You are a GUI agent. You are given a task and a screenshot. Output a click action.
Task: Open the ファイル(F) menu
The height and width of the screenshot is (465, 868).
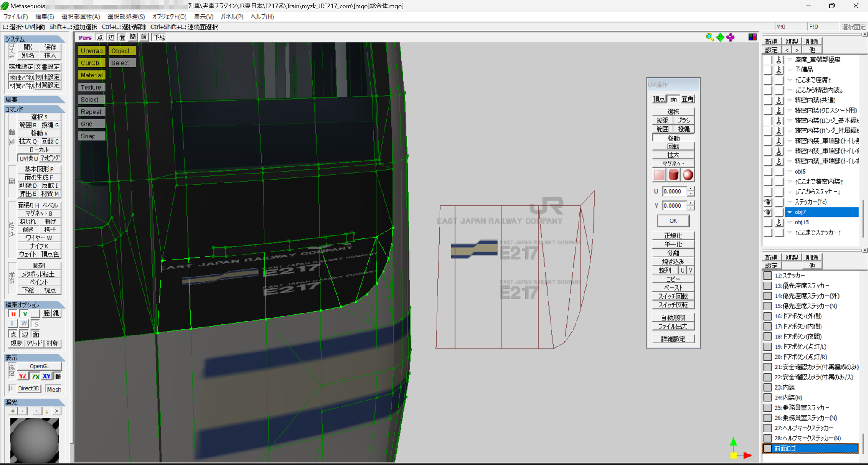click(16, 17)
